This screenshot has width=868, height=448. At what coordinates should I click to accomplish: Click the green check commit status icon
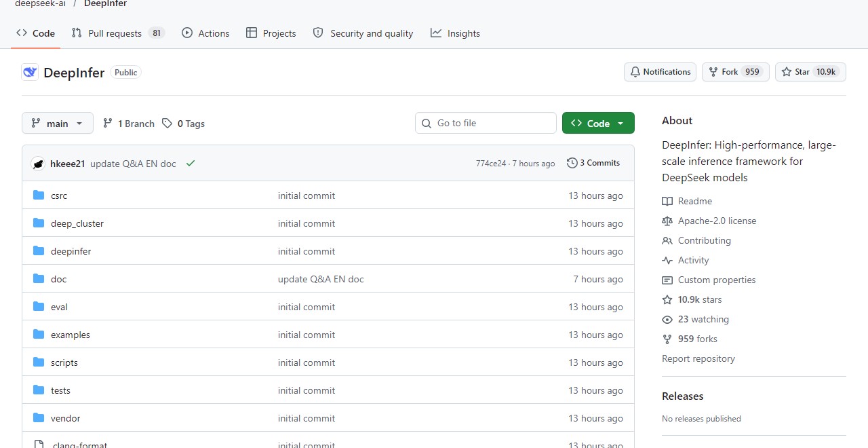point(191,164)
